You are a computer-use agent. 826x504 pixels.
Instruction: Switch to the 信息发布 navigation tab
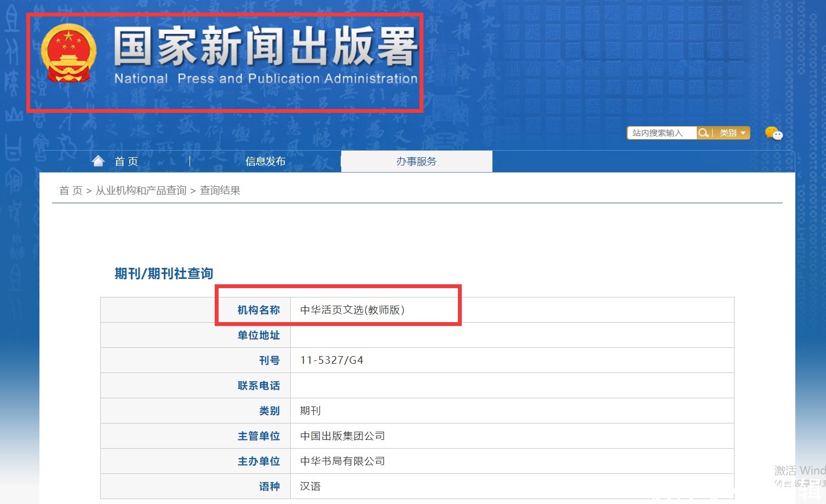pos(265,162)
